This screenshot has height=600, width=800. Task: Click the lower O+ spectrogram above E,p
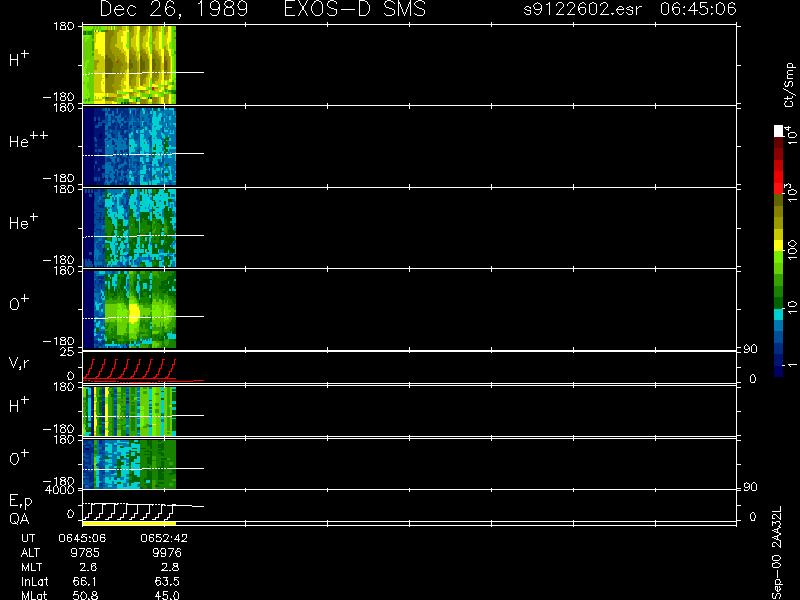coord(130,464)
